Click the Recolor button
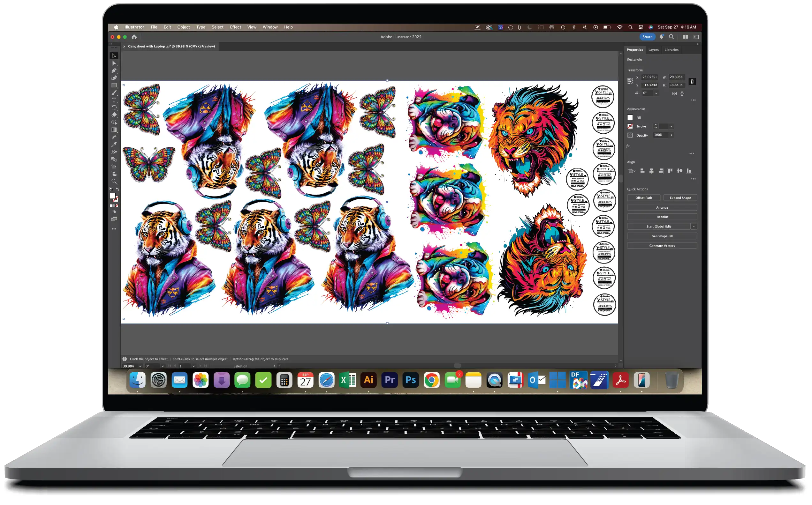 point(662,217)
